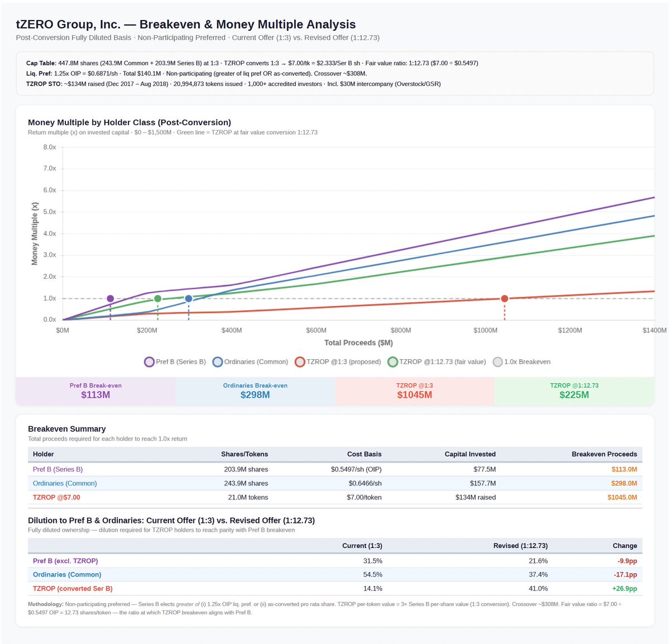Viewport: 670px width, 644px height.
Task: Click the +26.9pp change value
Action: pos(625,588)
